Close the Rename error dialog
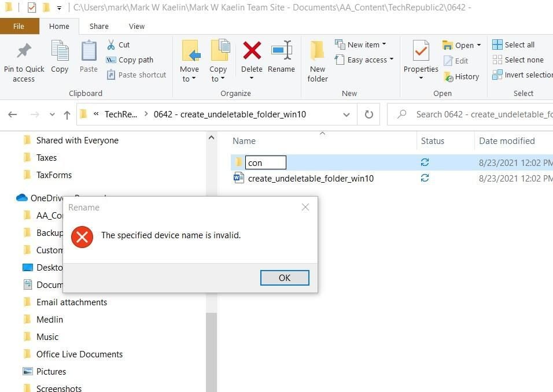Screen dimensions: 553x392 click(x=305, y=208)
